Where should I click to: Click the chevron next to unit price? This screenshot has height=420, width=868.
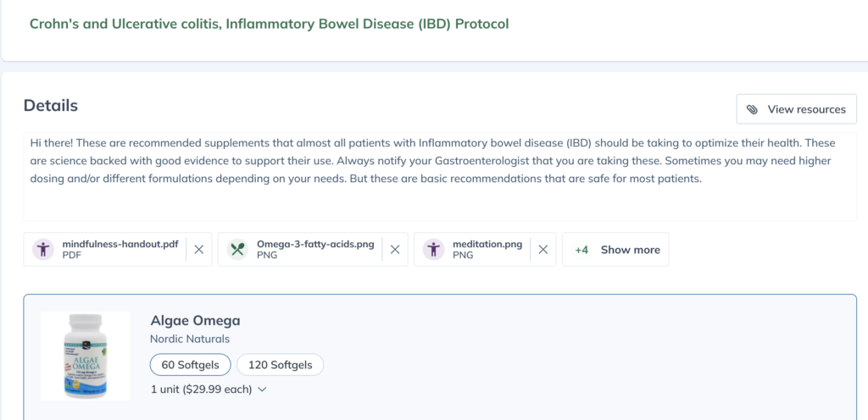coord(262,390)
